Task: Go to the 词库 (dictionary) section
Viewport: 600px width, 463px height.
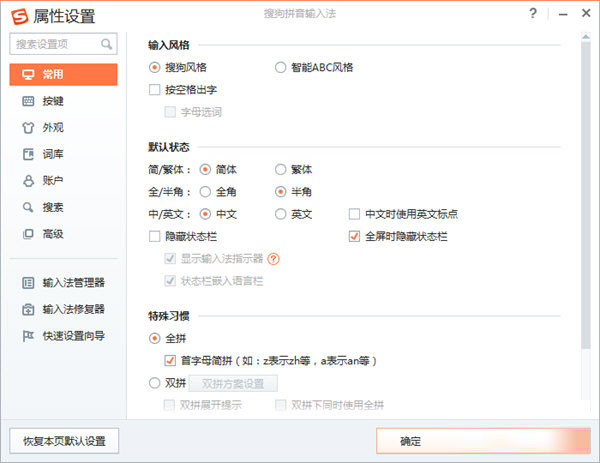Action: click(52, 154)
